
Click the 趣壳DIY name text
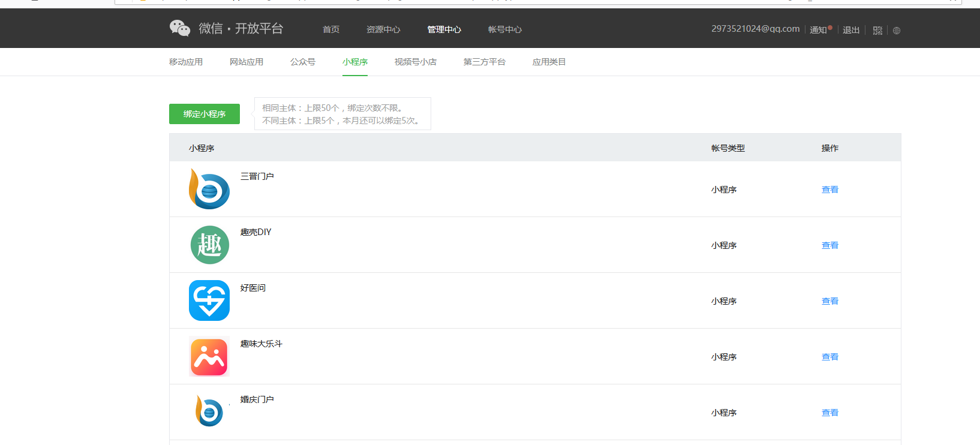[256, 232]
